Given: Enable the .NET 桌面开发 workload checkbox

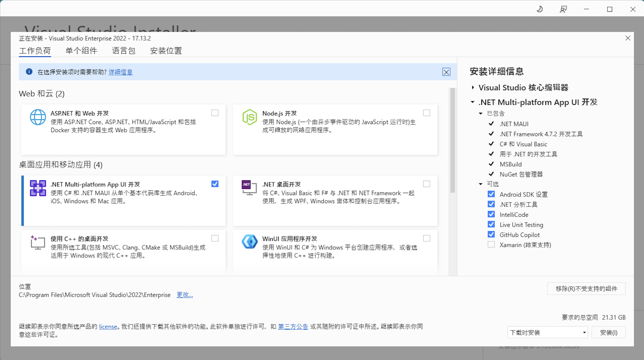Looking at the screenshot, I should tap(427, 184).
